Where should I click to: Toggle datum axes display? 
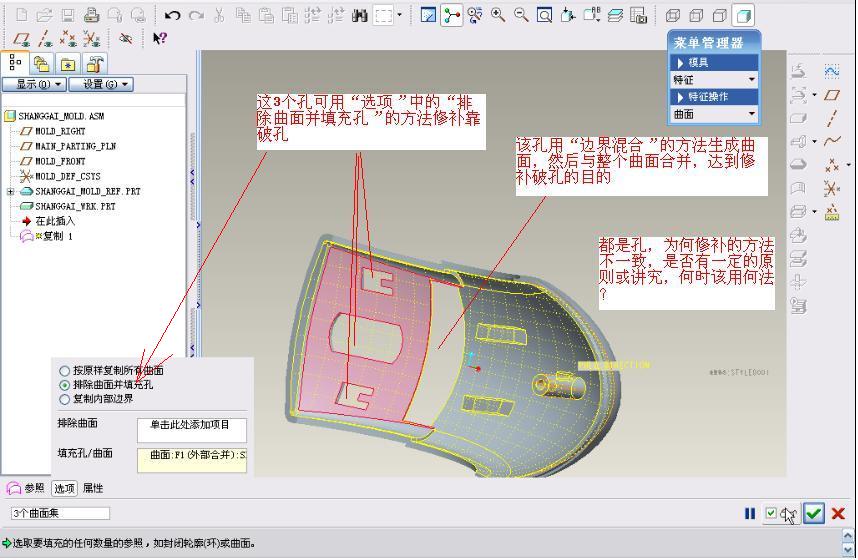coord(45,39)
